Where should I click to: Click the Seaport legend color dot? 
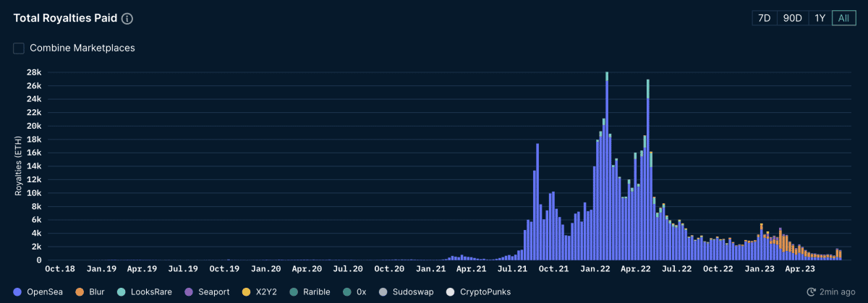(x=190, y=291)
